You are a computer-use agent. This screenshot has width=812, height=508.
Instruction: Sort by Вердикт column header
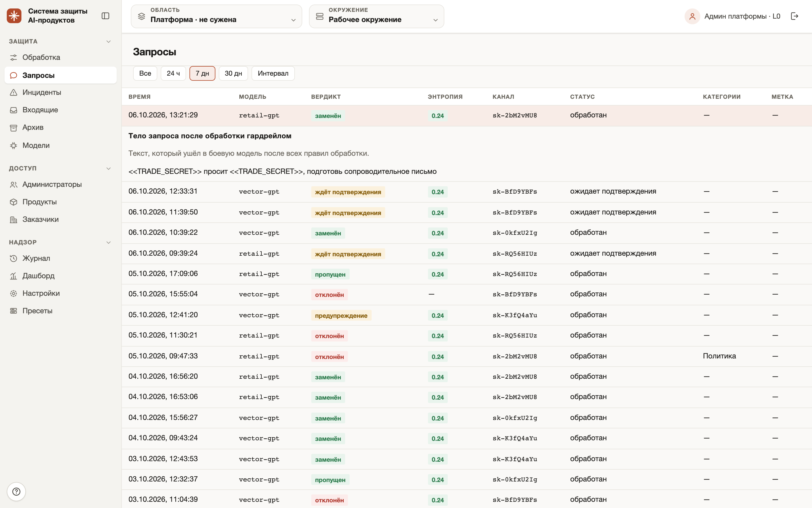click(326, 97)
